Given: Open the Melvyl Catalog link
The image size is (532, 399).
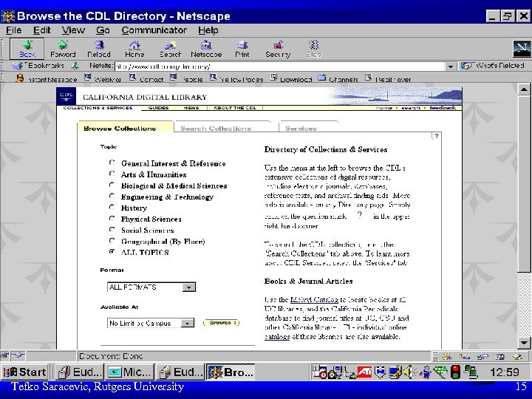Looking at the screenshot, I should pos(314,299).
